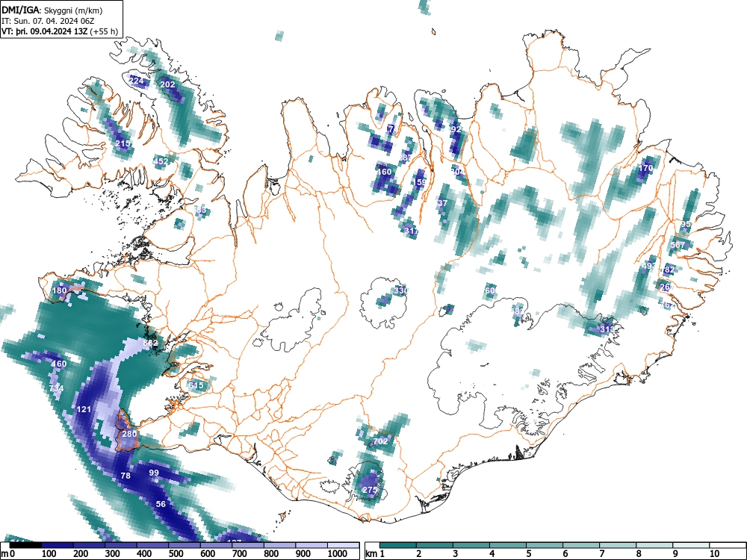Screen dimensions: 747x560
Task: Pick the dark teal swatch between km 1 and 2
Action: click(x=398, y=545)
